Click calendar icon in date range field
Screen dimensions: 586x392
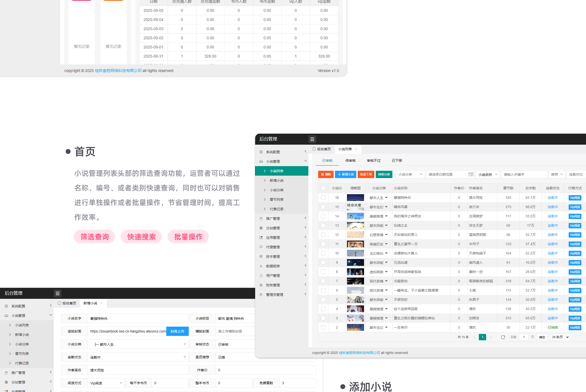click(x=471, y=174)
